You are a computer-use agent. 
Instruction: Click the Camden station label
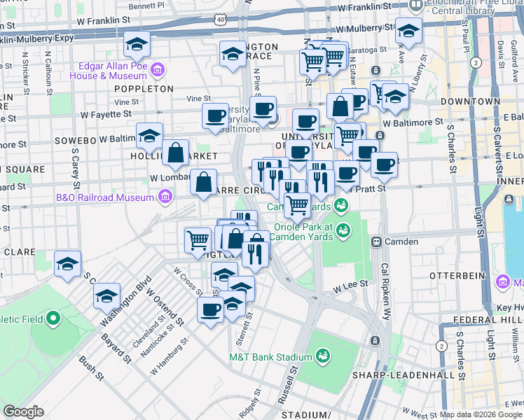coord(401,241)
